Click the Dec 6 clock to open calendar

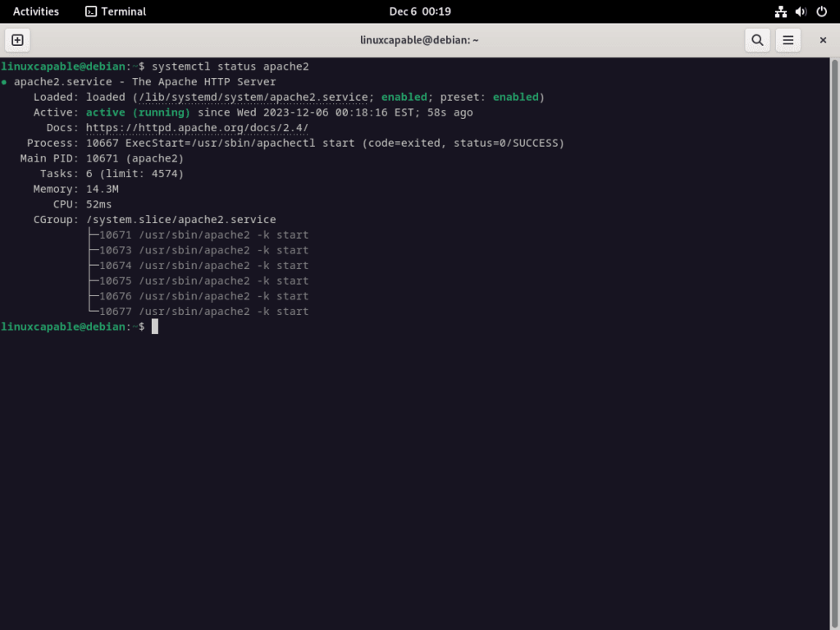point(419,11)
